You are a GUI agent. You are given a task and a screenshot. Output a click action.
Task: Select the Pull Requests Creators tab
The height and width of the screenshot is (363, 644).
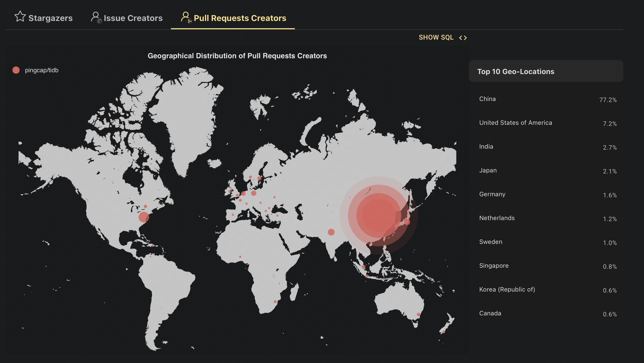point(240,18)
